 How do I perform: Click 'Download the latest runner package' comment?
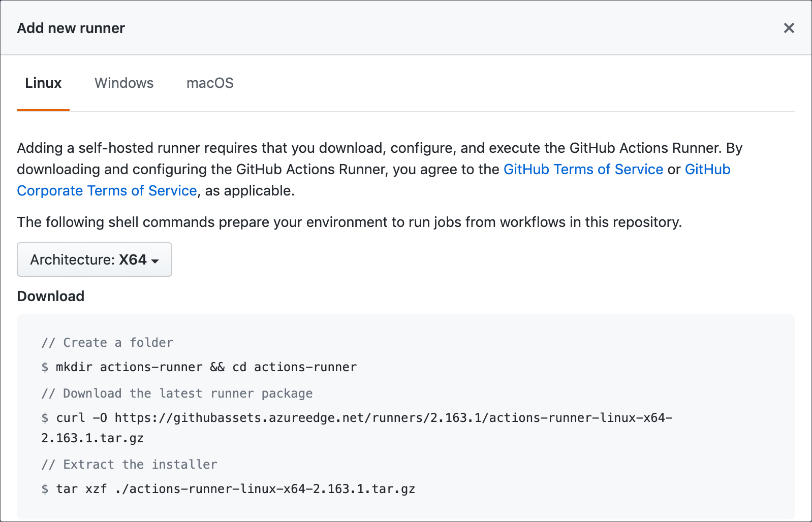coord(177,394)
